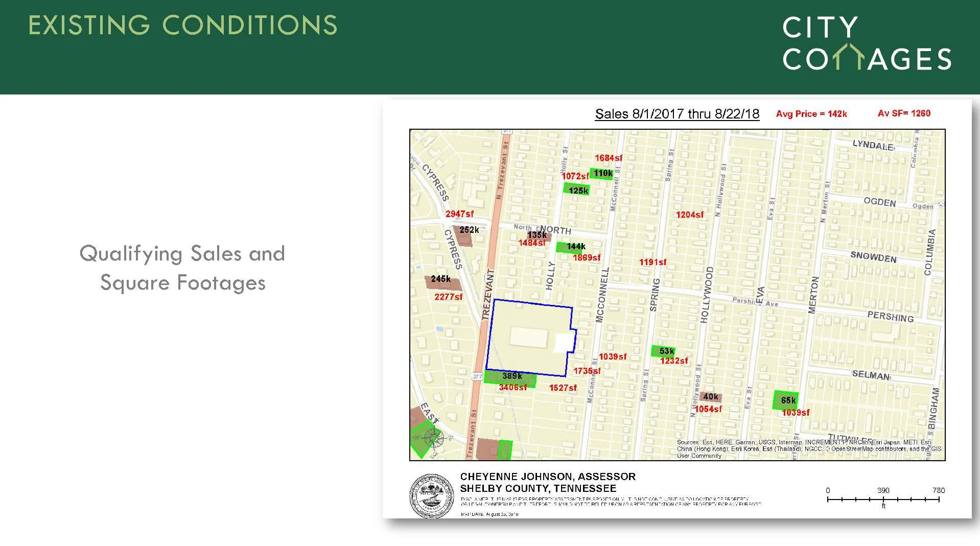Click the City Cottages logo
980x546 pixels.
867,43
